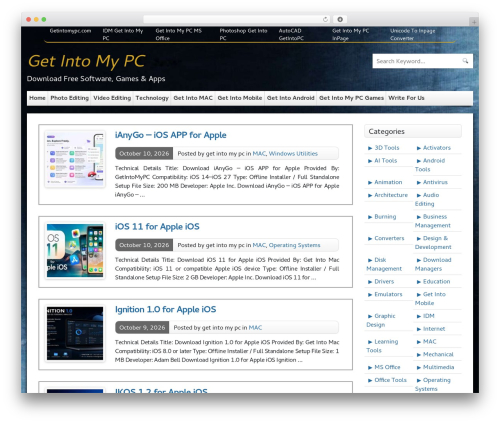Open Emulators category
The width and height of the screenshot is (500, 423).
click(x=388, y=294)
